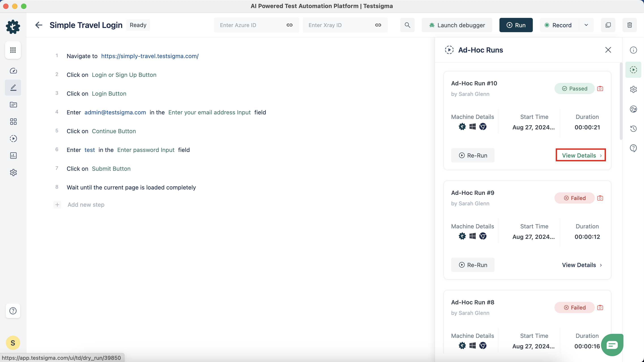Click the copy test case icon
This screenshot has width=644, height=362.
click(x=608, y=25)
